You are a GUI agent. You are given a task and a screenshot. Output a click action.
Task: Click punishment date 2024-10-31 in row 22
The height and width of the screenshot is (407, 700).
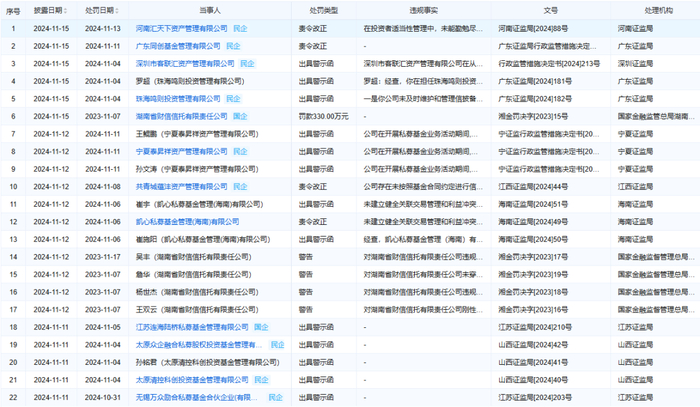tap(103, 398)
